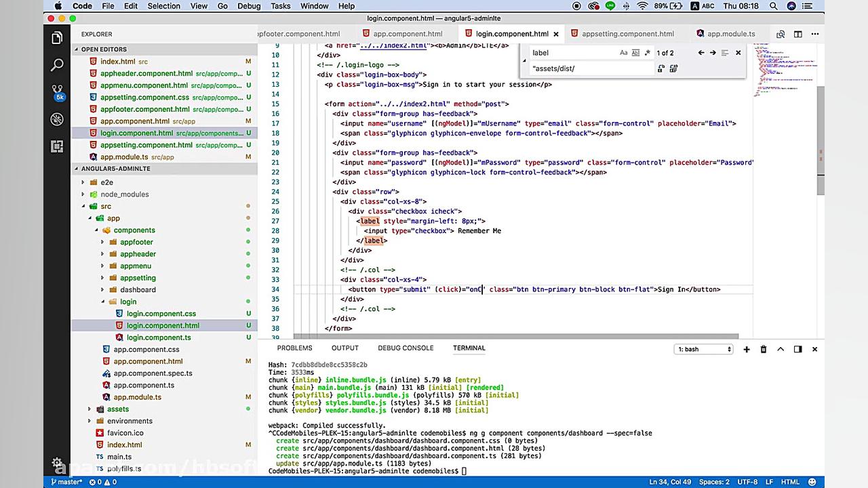Open the preview icon in the editor title bar
The width and height of the screenshot is (868, 488).
point(781,34)
